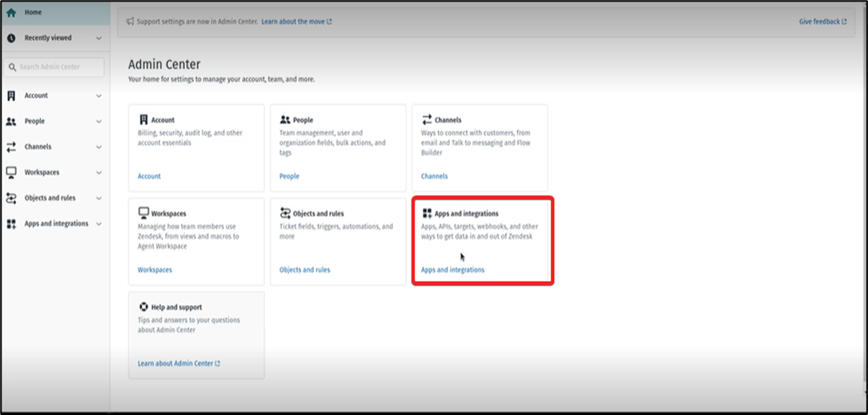Click the Objects and rules card icon
The height and width of the screenshot is (415, 868).
pos(285,213)
